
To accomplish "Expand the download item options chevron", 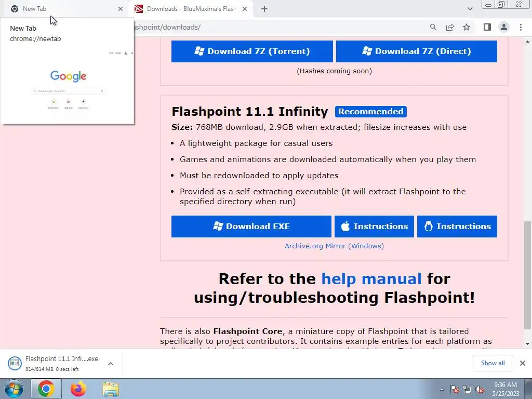I will [x=111, y=364].
